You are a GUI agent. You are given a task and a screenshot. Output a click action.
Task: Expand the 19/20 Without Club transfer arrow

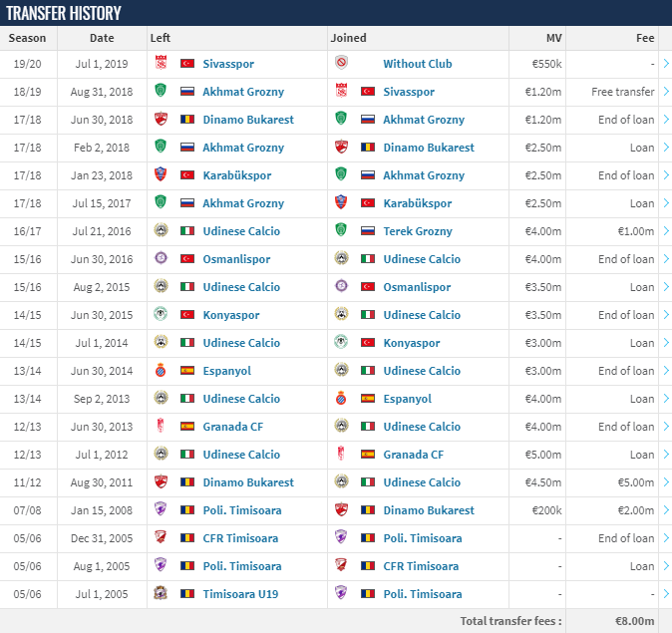pyautogui.click(x=666, y=64)
